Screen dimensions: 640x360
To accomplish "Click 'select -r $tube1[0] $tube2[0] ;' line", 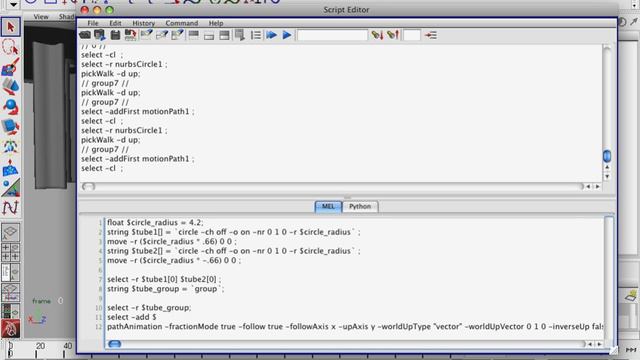I will click(x=164, y=280).
